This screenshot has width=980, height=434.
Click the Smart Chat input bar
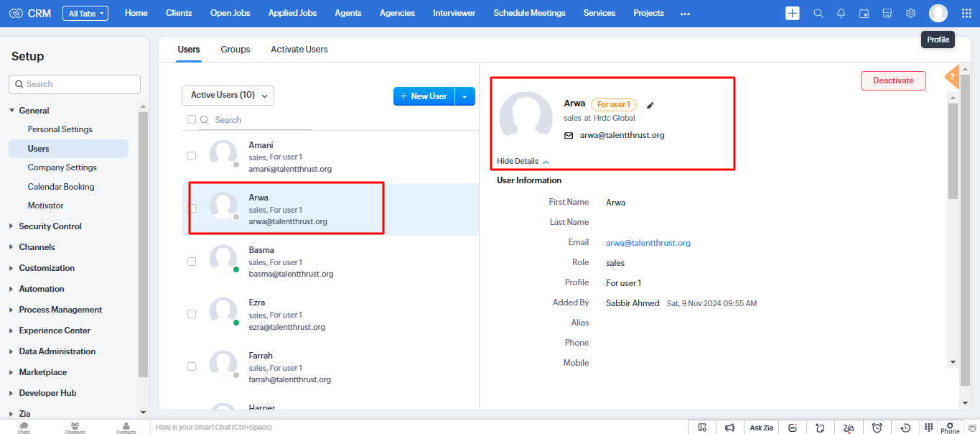click(419, 428)
